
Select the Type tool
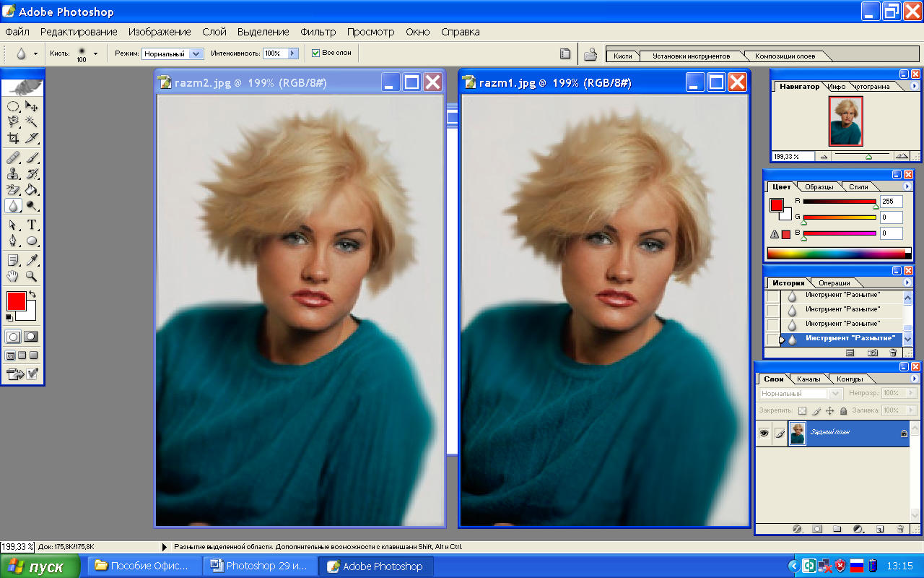coord(32,225)
